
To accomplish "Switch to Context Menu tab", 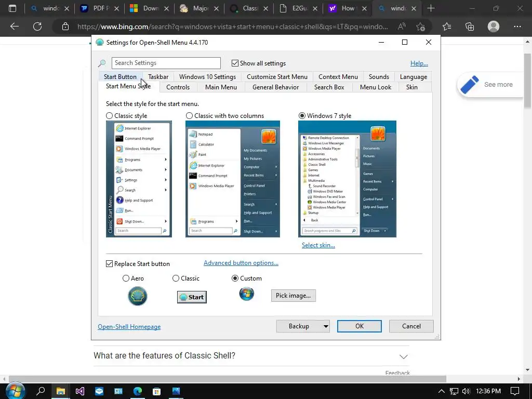I will coord(338,77).
